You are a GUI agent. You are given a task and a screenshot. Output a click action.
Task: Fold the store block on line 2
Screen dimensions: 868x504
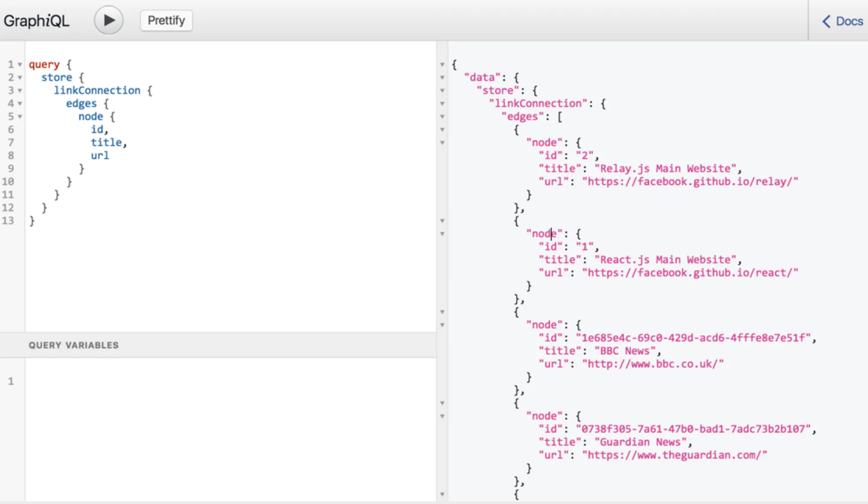coord(20,78)
